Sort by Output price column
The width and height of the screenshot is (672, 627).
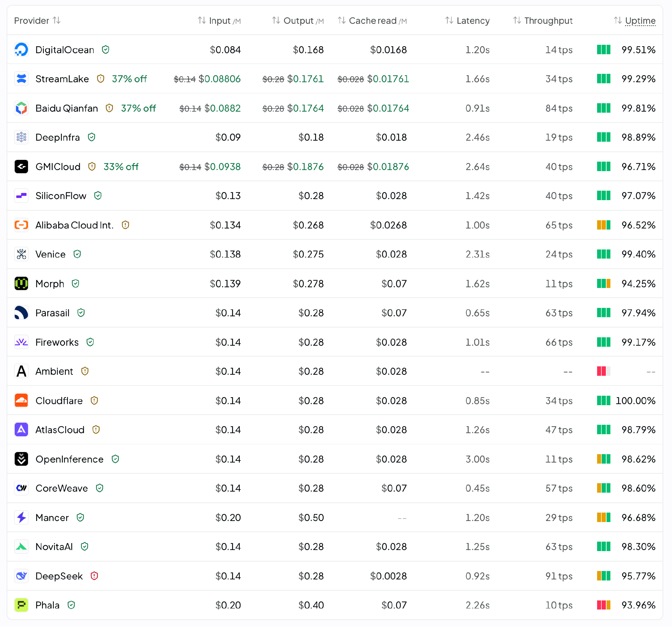(x=298, y=21)
